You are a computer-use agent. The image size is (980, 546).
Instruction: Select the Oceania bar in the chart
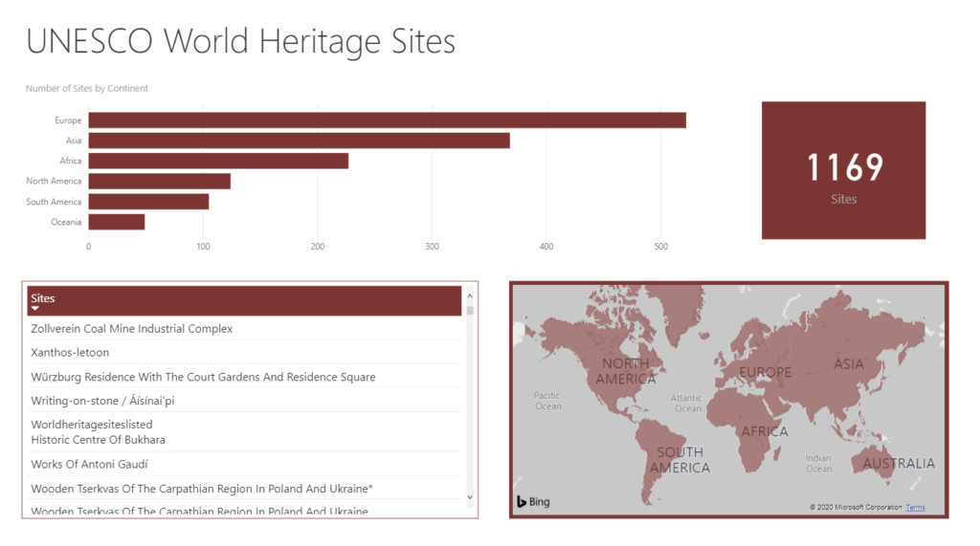[116, 222]
